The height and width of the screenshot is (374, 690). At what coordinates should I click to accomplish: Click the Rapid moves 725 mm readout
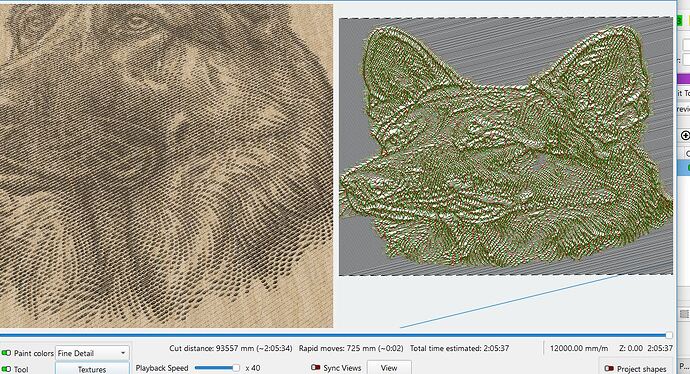click(351, 348)
